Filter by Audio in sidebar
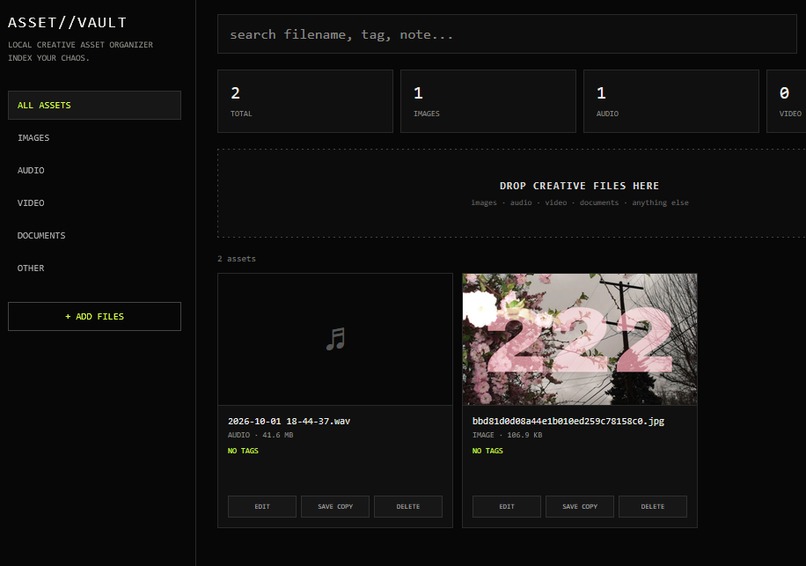Viewport: 806px width, 566px height. tap(95, 170)
